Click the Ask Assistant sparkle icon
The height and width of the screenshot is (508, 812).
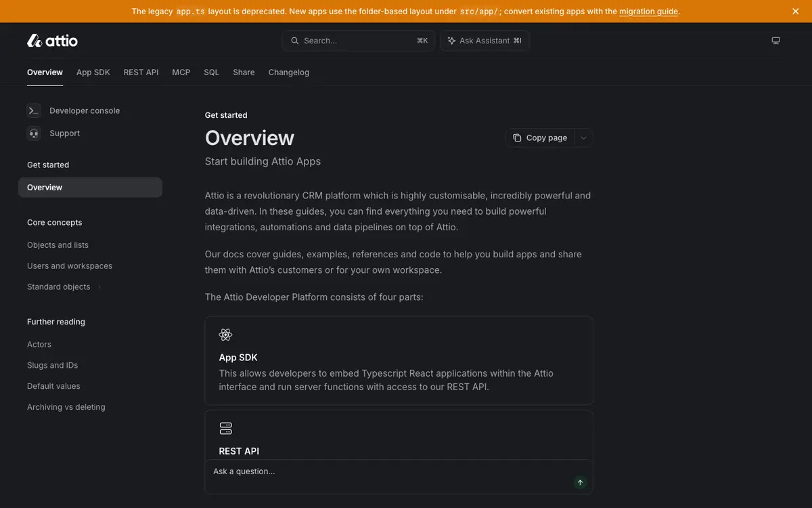[x=451, y=41]
